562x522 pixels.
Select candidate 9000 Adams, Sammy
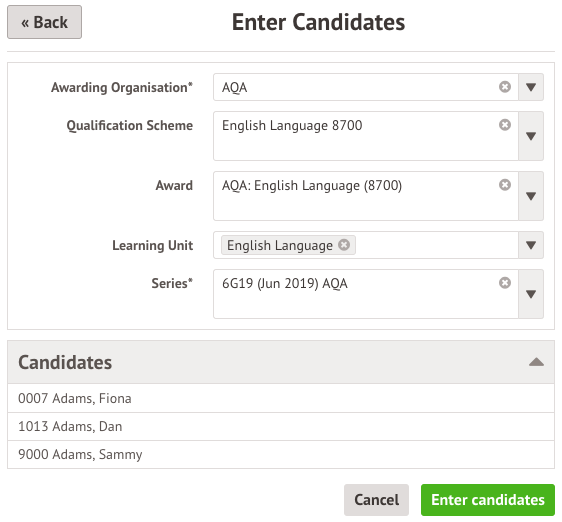pos(281,454)
